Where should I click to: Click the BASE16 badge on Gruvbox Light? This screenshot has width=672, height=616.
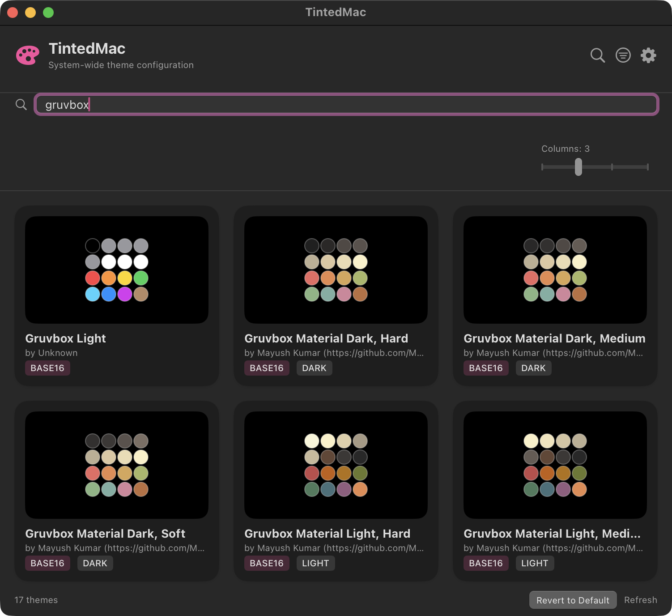click(x=47, y=368)
